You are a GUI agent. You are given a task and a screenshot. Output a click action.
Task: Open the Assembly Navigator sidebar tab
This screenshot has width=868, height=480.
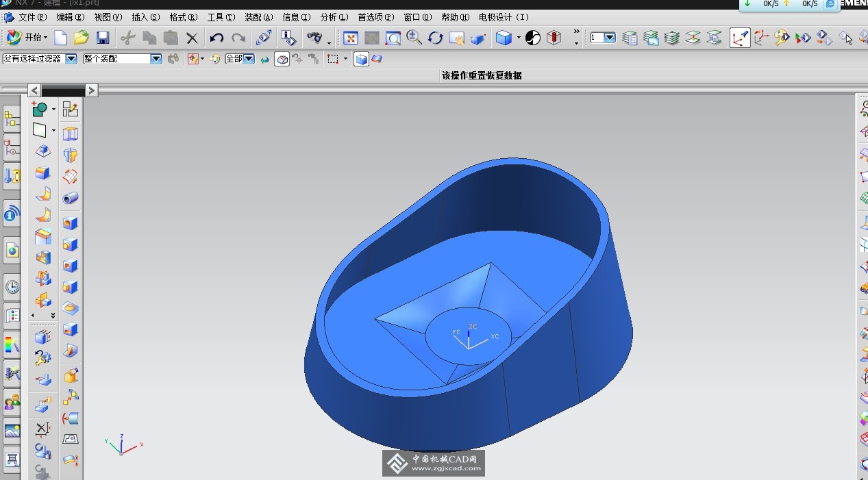click(x=12, y=120)
